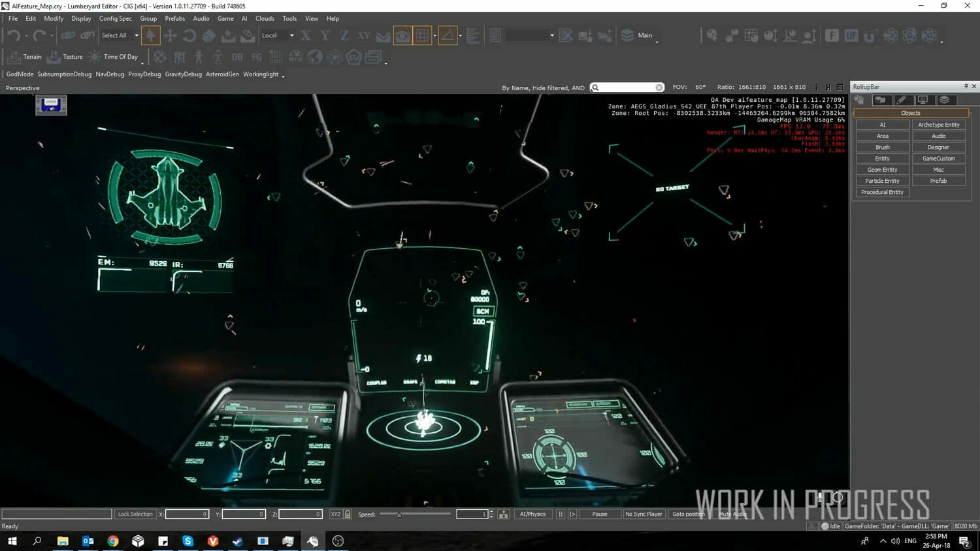Viewport: 980px width, 551px height.
Task: Activate the Move tool icon
Action: click(x=170, y=35)
